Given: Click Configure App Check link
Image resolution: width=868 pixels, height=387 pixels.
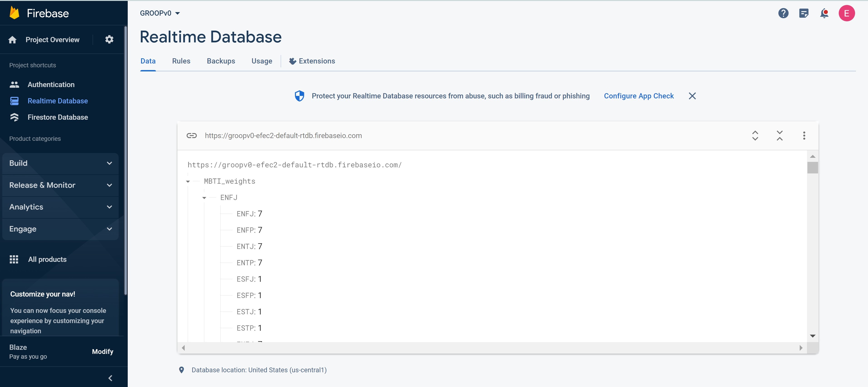Looking at the screenshot, I should tap(639, 96).
